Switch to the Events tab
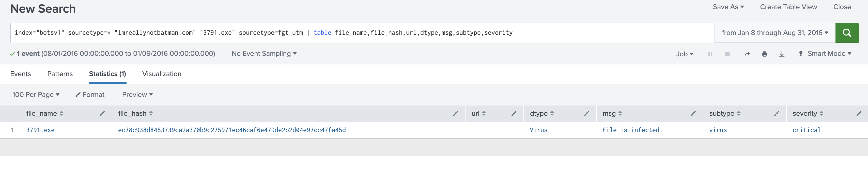The width and height of the screenshot is (868, 173). pos(21,74)
